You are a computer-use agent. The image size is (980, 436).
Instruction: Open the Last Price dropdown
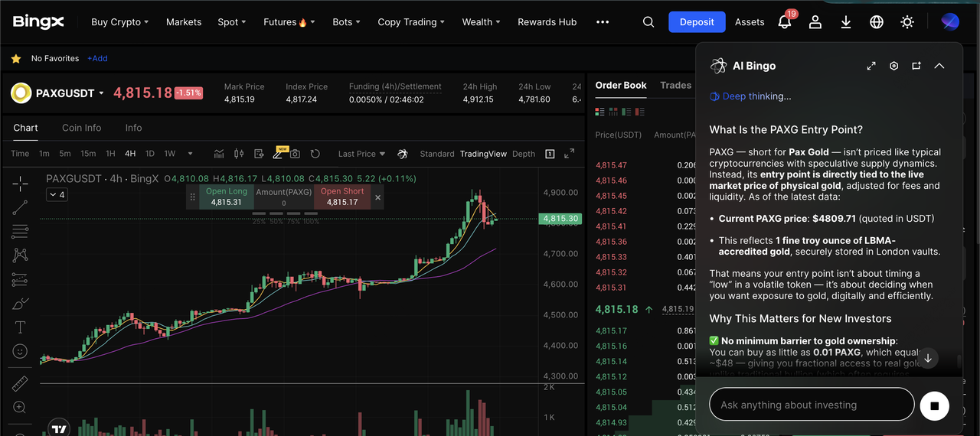[361, 154]
